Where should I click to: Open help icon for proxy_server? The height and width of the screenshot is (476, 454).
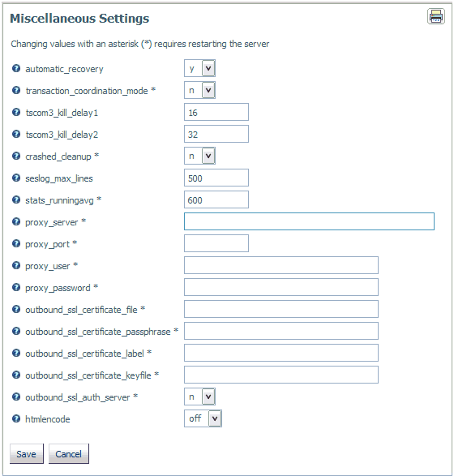pyautogui.click(x=16, y=221)
